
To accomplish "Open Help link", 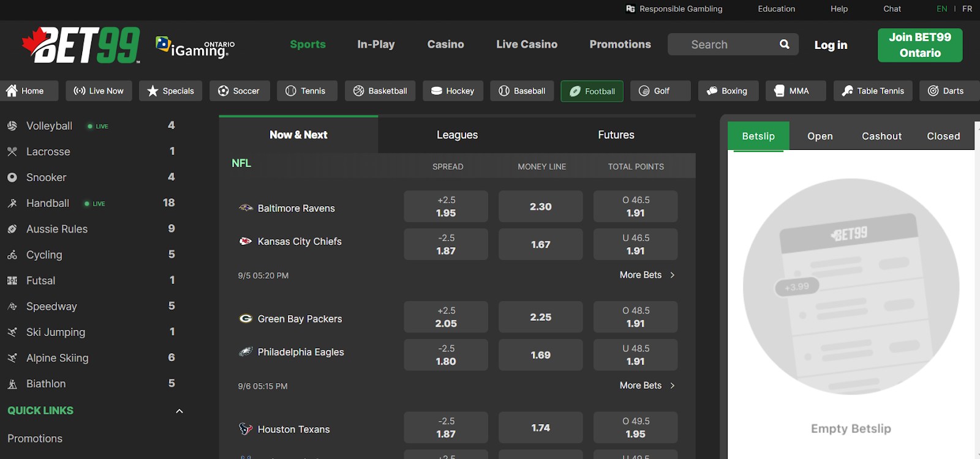I will 839,9.
